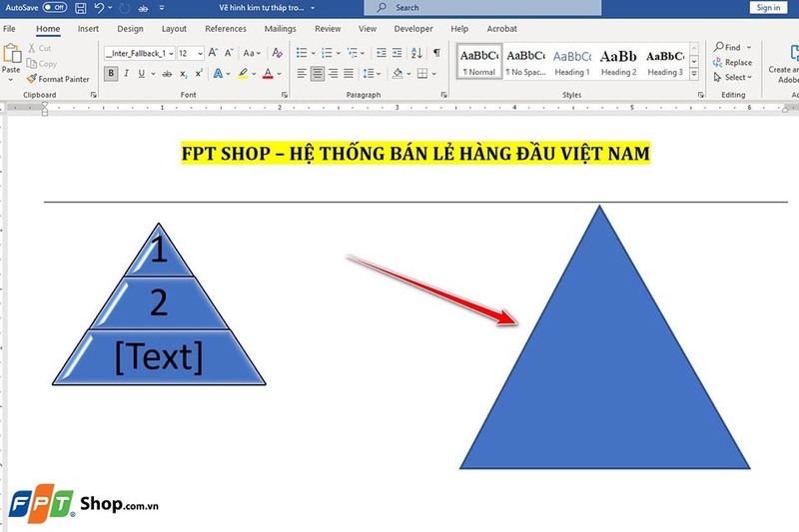
Task: Switch to the Insert tab
Action: click(x=88, y=29)
